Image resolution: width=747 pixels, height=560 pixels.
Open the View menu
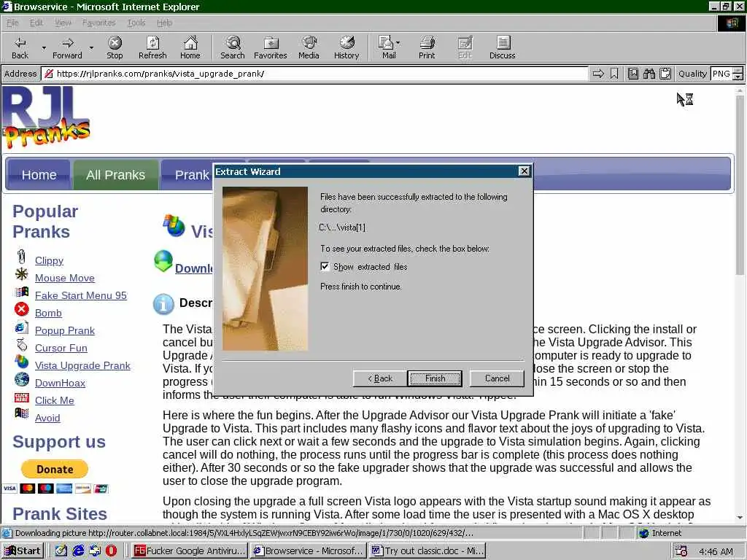[x=63, y=23]
